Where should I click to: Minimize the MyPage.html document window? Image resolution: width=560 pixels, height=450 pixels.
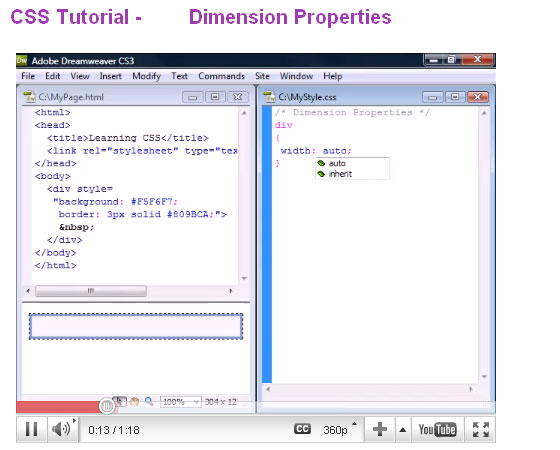[193, 97]
